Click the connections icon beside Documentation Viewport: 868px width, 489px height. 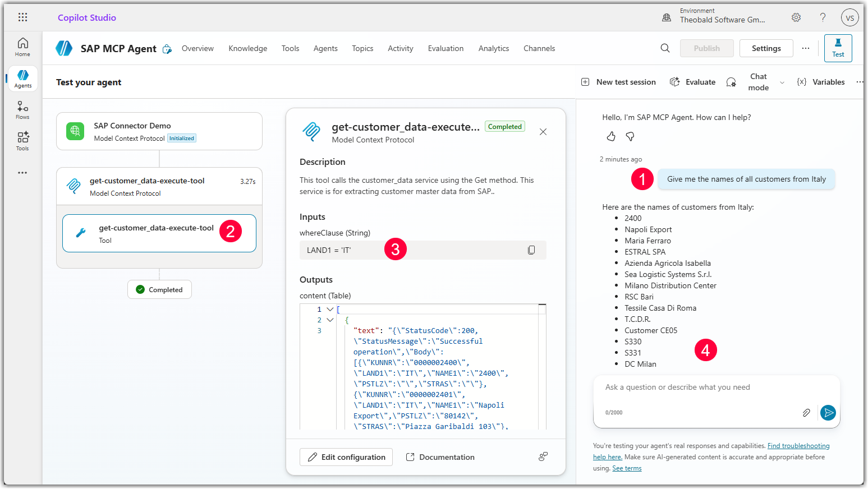tap(543, 456)
